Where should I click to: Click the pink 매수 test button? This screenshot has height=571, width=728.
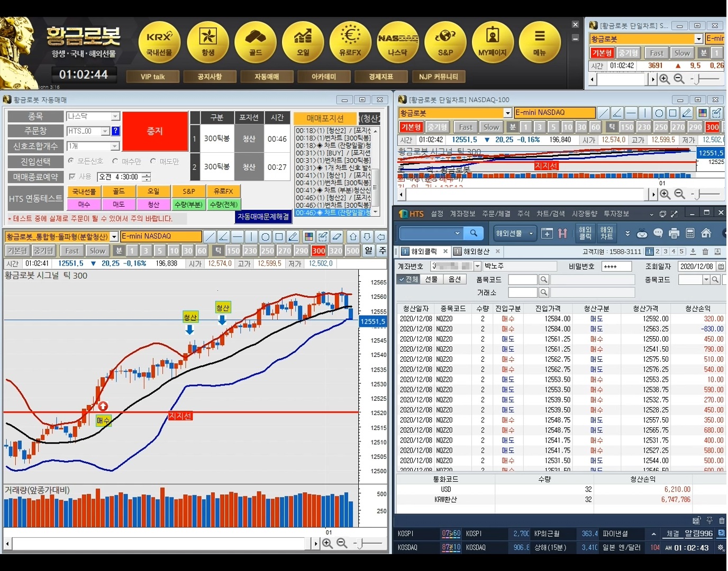84,204
